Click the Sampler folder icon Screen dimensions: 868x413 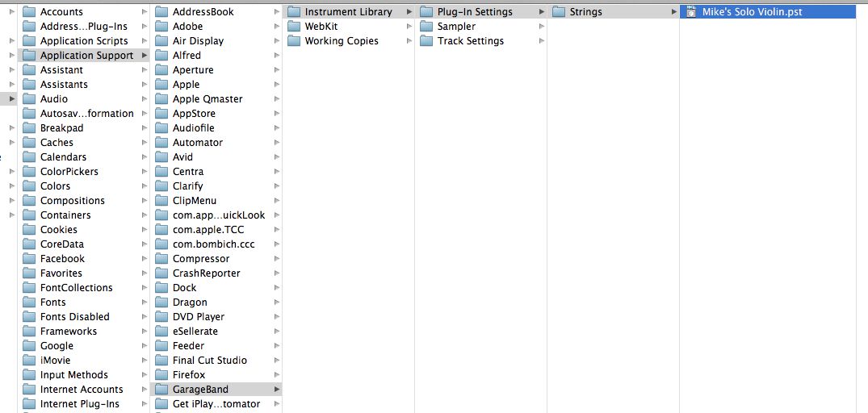click(x=426, y=26)
